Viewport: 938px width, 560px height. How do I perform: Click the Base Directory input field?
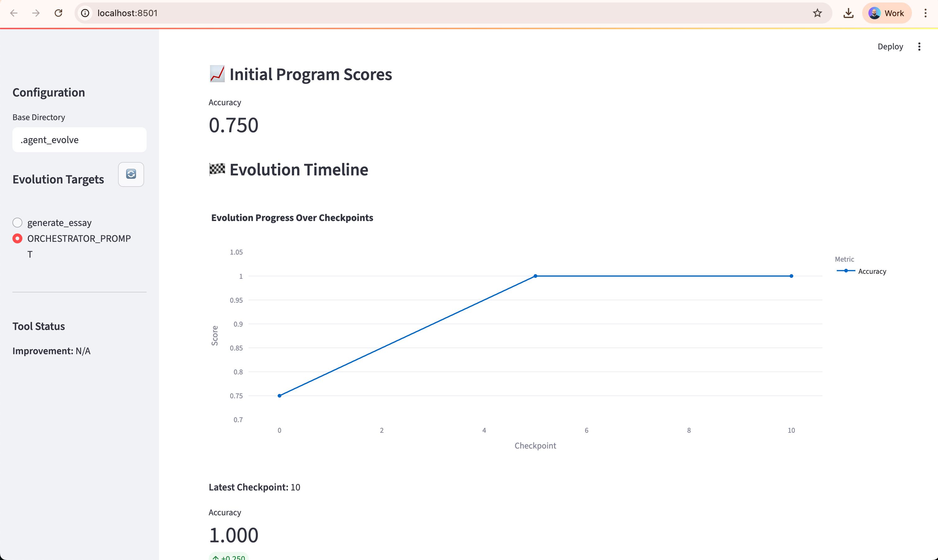click(x=79, y=140)
